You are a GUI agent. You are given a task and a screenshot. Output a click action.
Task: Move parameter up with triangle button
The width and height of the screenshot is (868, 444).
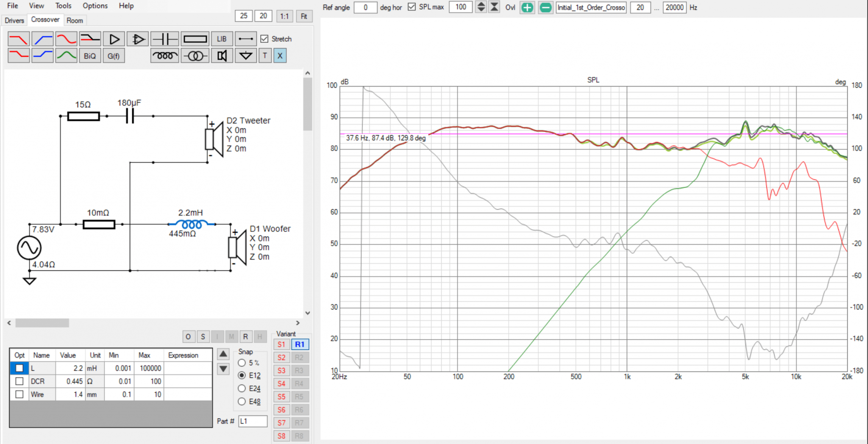pyautogui.click(x=223, y=354)
